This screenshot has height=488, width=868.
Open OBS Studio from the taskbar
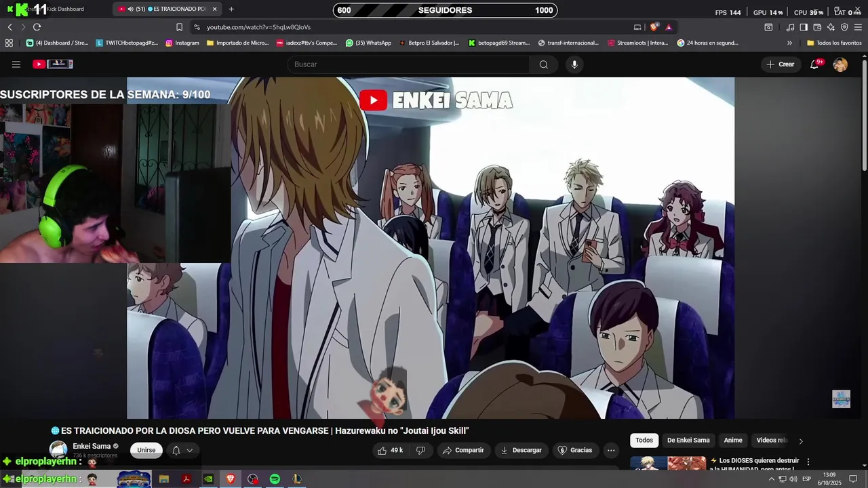[253, 479]
